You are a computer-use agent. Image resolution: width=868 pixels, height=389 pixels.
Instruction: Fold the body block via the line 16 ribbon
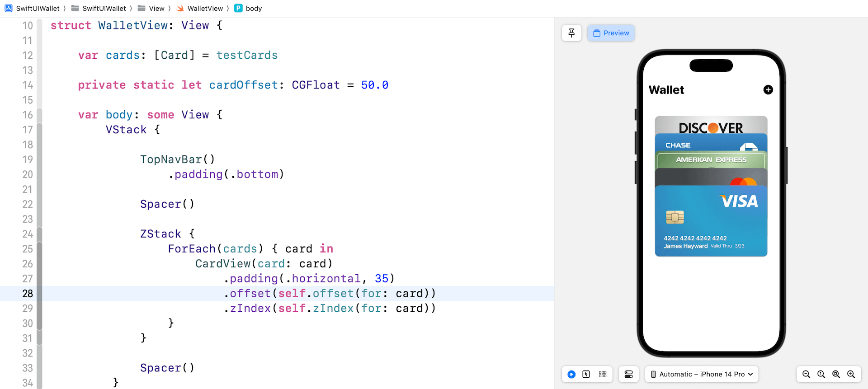(x=39, y=115)
